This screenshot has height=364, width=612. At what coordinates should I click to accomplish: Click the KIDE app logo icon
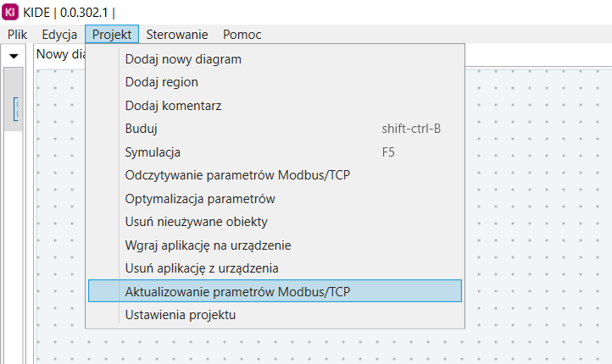[x=10, y=12]
